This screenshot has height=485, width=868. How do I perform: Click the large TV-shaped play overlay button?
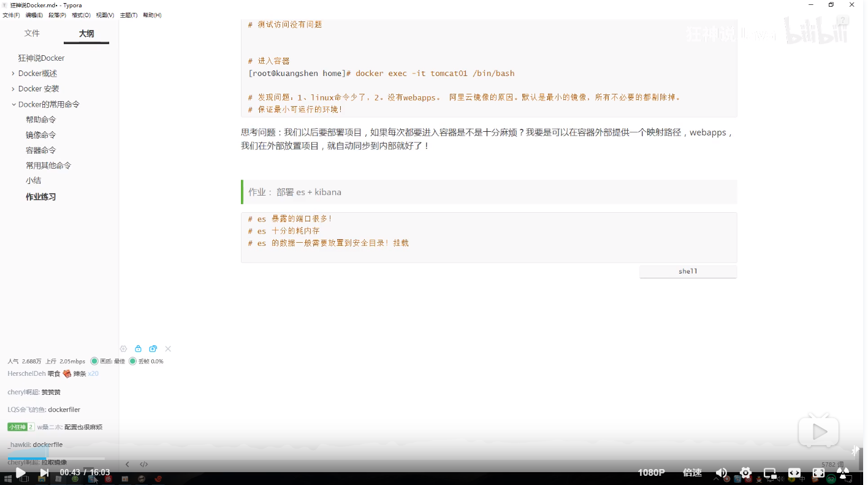818,431
